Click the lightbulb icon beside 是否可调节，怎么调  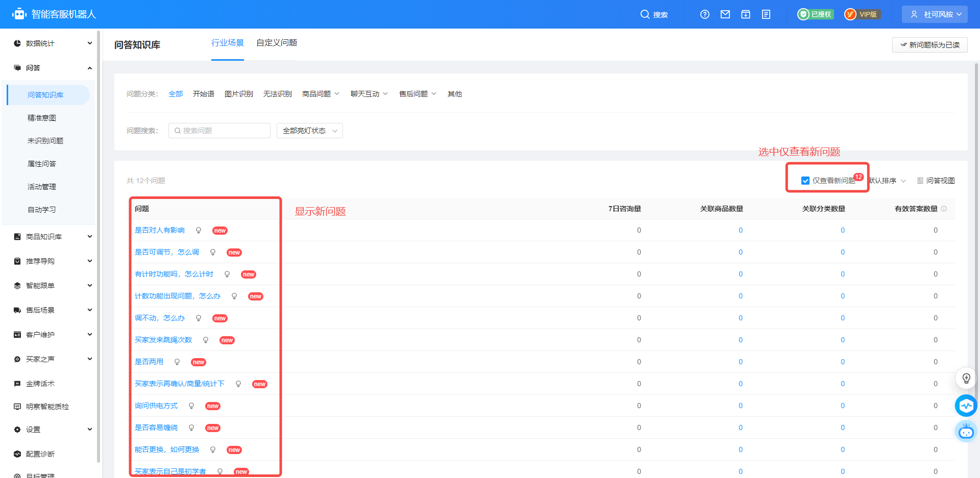[x=213, y=253]
